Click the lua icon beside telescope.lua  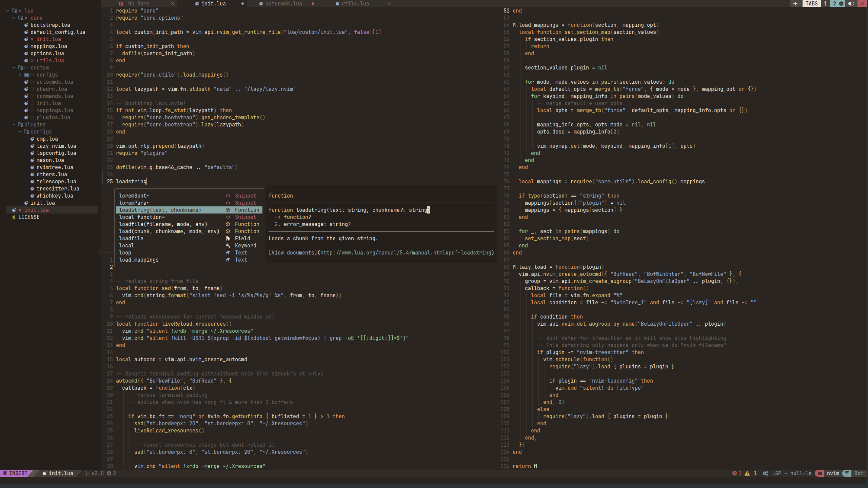[32, 181]
